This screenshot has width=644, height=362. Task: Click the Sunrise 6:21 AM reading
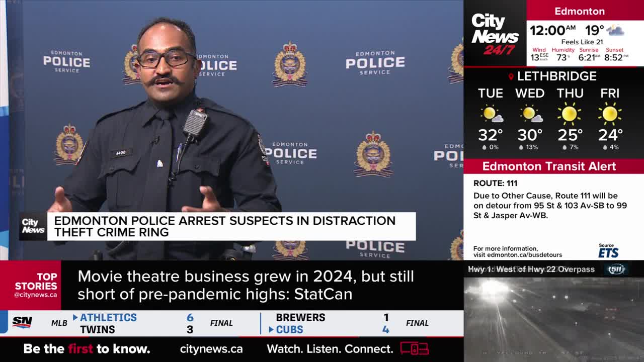589,55
